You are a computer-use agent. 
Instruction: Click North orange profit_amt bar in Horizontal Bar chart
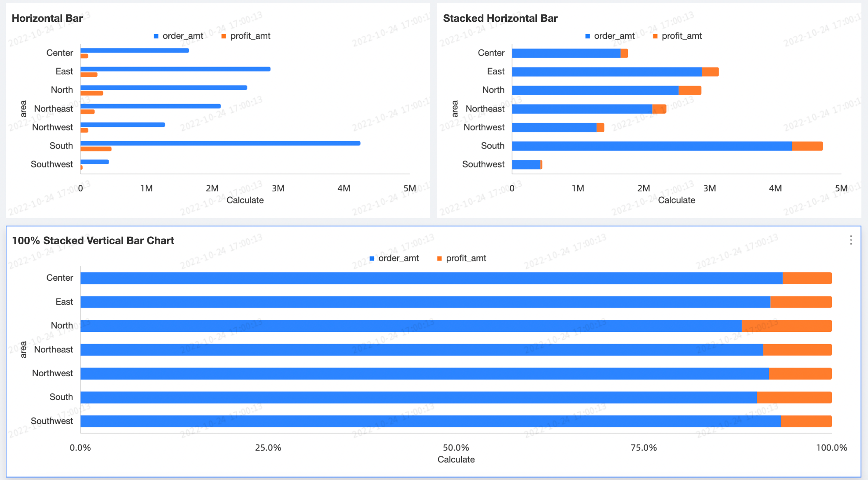(92, 93)
